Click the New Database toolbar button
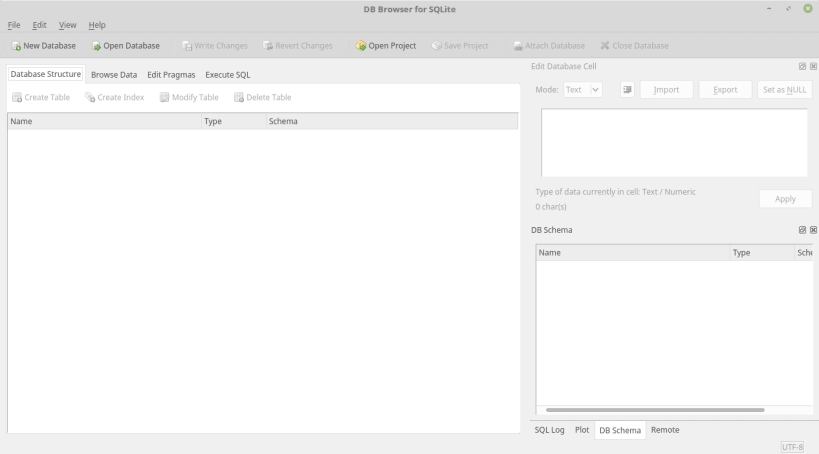This screenshot has height=454, width=819. [x=43, y=46]
